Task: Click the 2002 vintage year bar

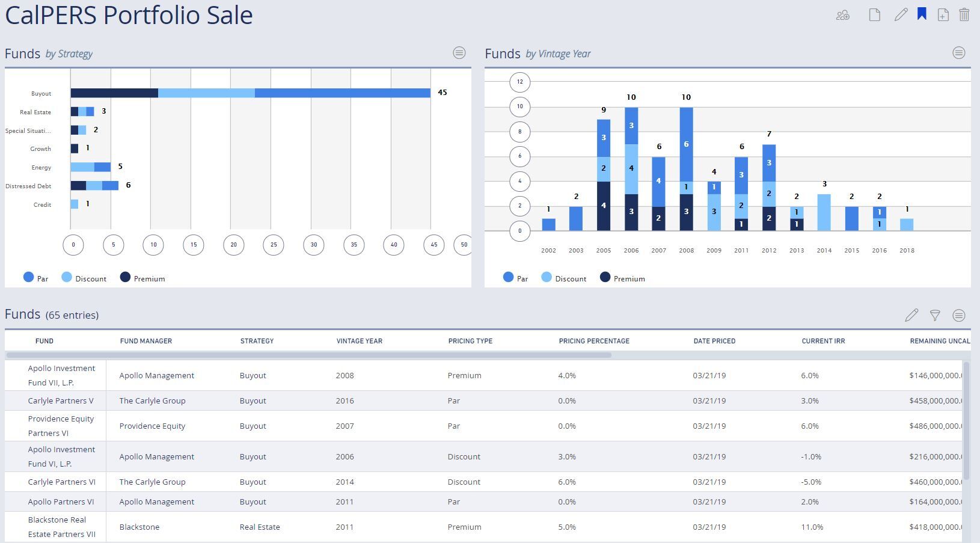Action: (548, 224)
